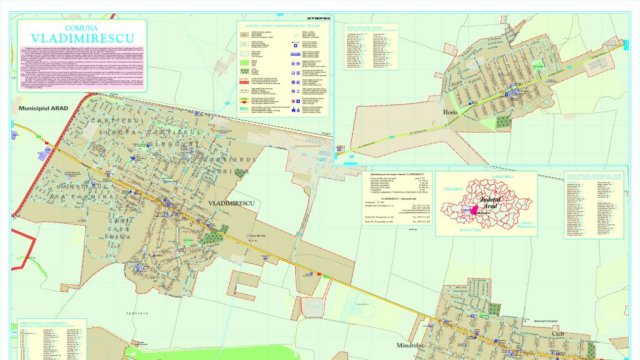Image resolution: width=640 pixels, height=360 pixels.
Task: Select the red boundary swatch in the legend
Action: [x=244, y=82]
